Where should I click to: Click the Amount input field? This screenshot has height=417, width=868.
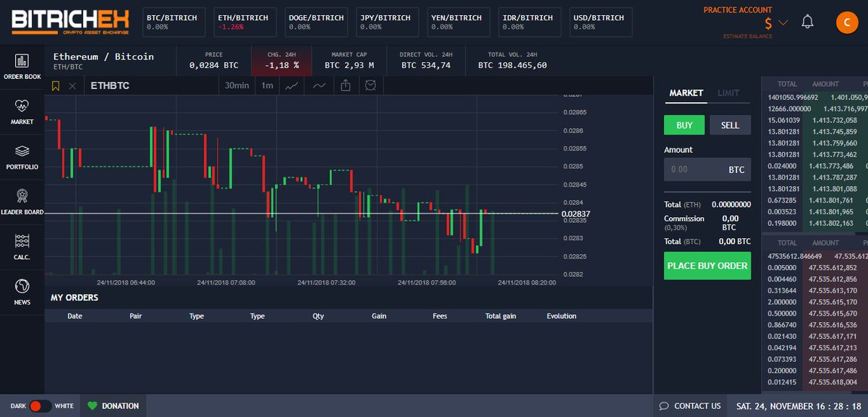coord(707,169)
